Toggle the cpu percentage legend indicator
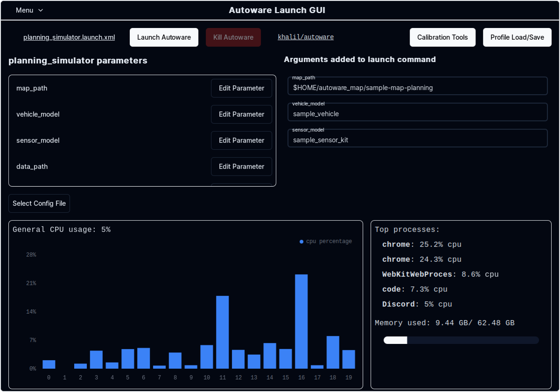This screenshot has width=560, height=392. coord(301,241)
